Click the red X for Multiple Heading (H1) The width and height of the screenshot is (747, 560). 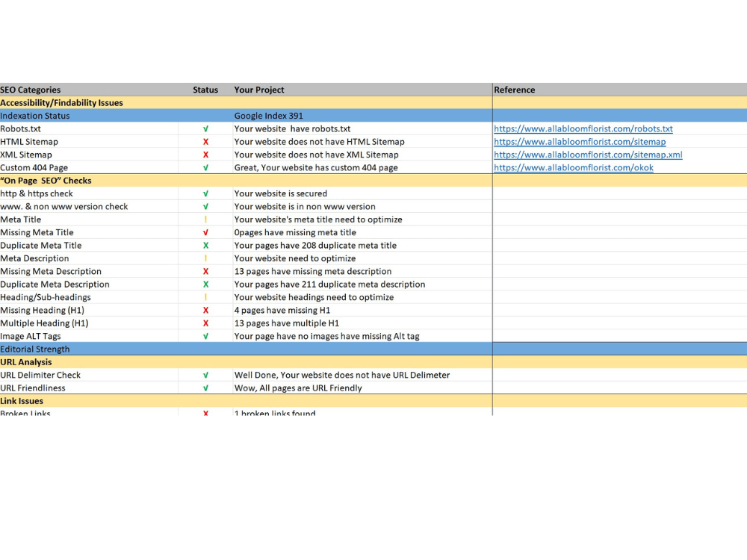click(x=206, y=323)
